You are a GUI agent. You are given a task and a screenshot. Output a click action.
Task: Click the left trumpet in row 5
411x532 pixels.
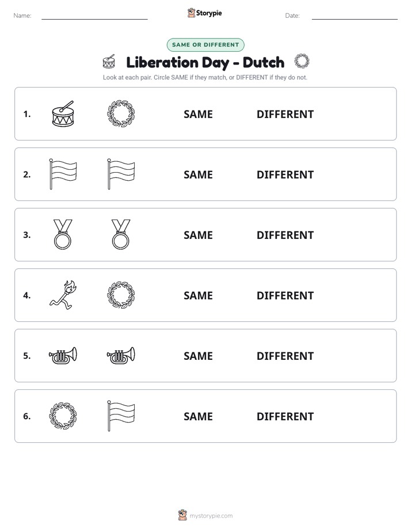pos(63,355)
